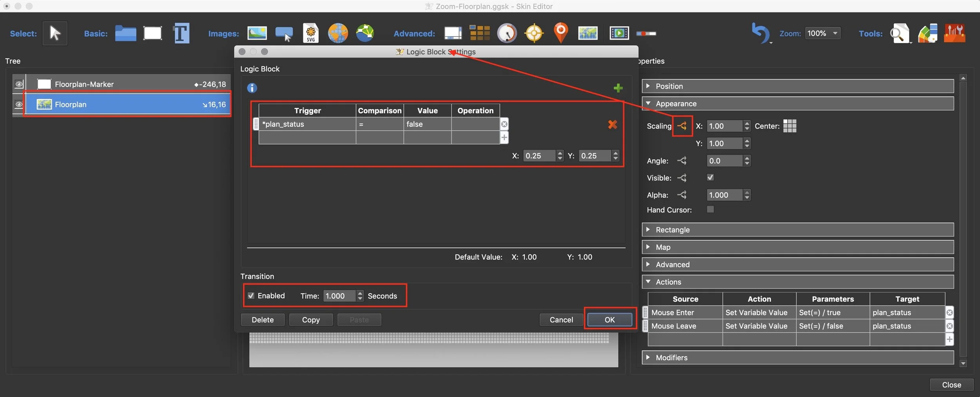Expand the Rectangle section
980x397 pixels.
[x=798, y=229]
